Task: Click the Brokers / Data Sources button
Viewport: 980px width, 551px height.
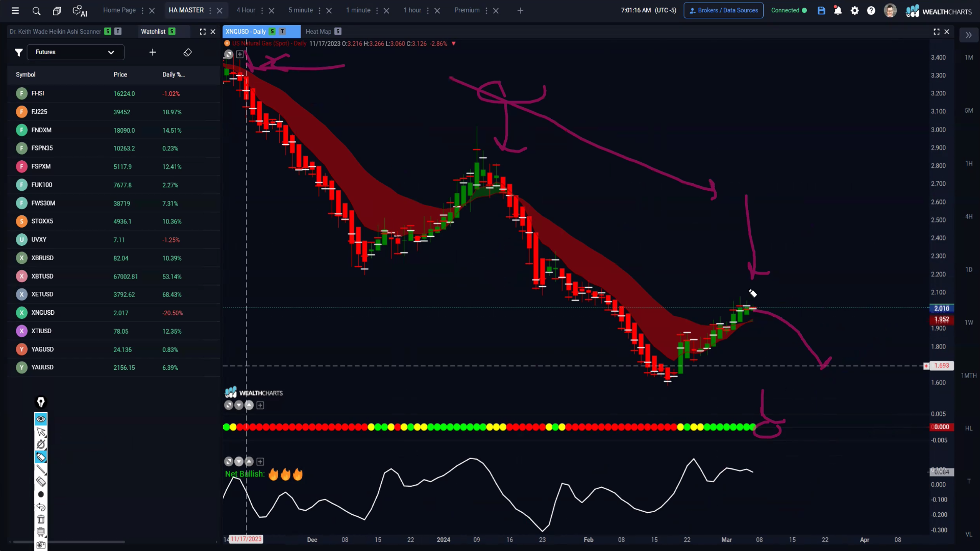Action: (723, 10)
